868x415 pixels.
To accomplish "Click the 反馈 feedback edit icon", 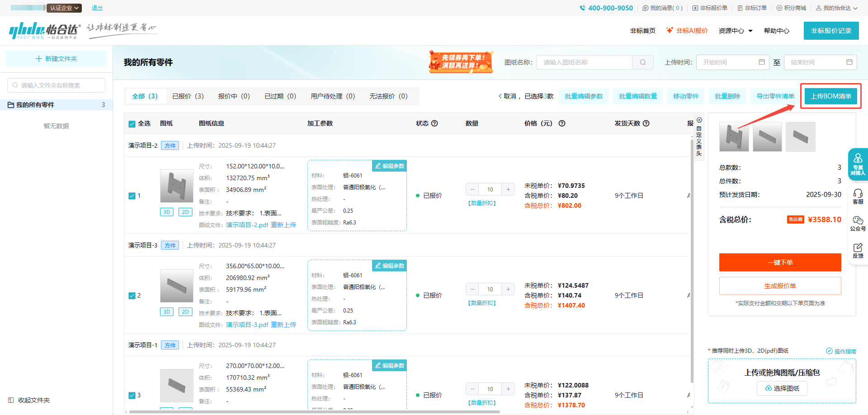I will pyautogui.click(x=858, y=250).
